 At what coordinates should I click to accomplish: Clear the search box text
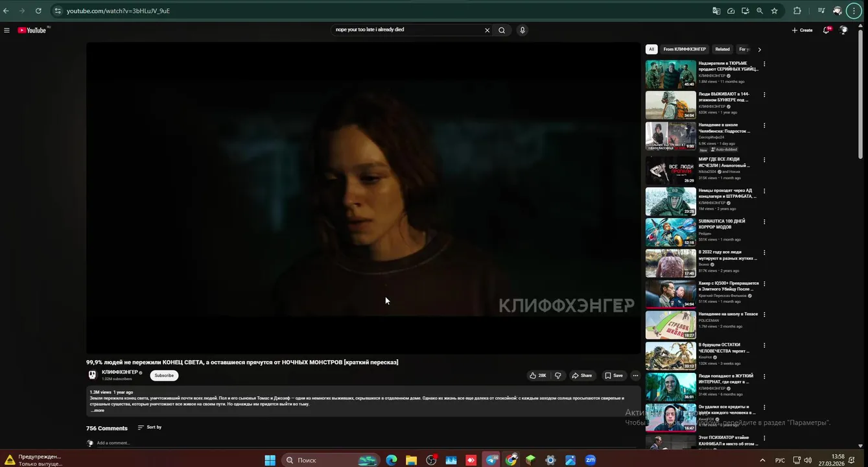coord(487,30)
